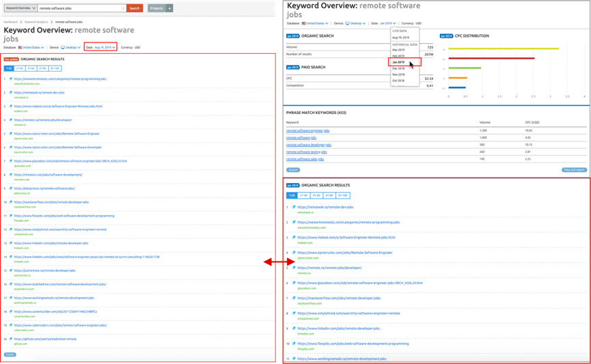Screen dimensions: 591x364
Task: Click the US flag icon in left Database selector
Action: [x=20, y=48]
